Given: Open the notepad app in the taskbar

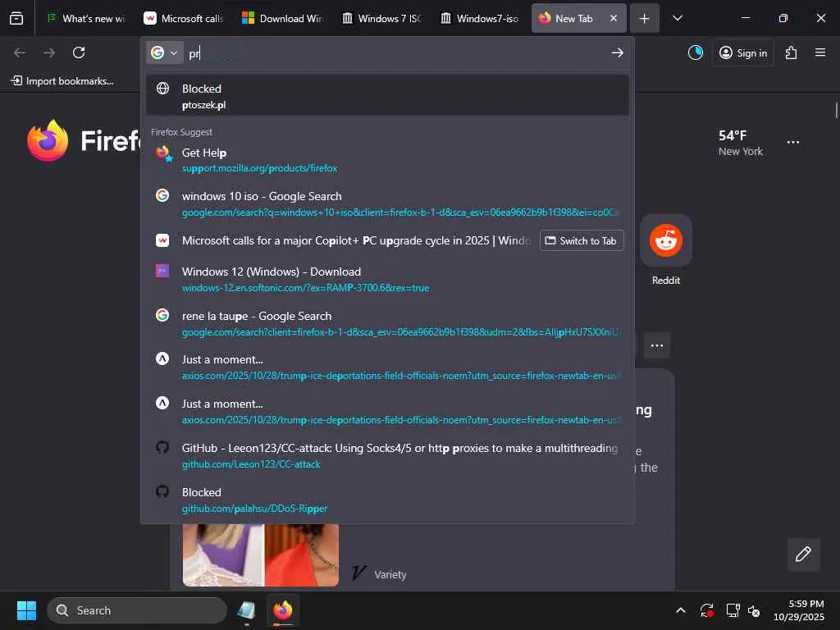Looking at the screenshot, I should click(246, 610).
